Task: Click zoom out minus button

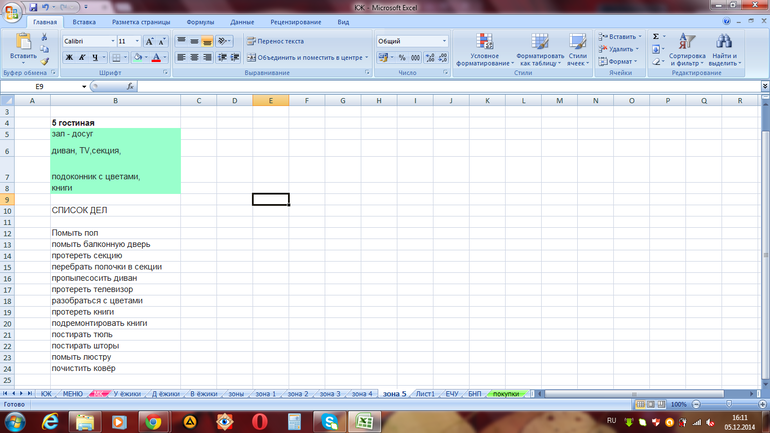Action: [x=696, y=405]
